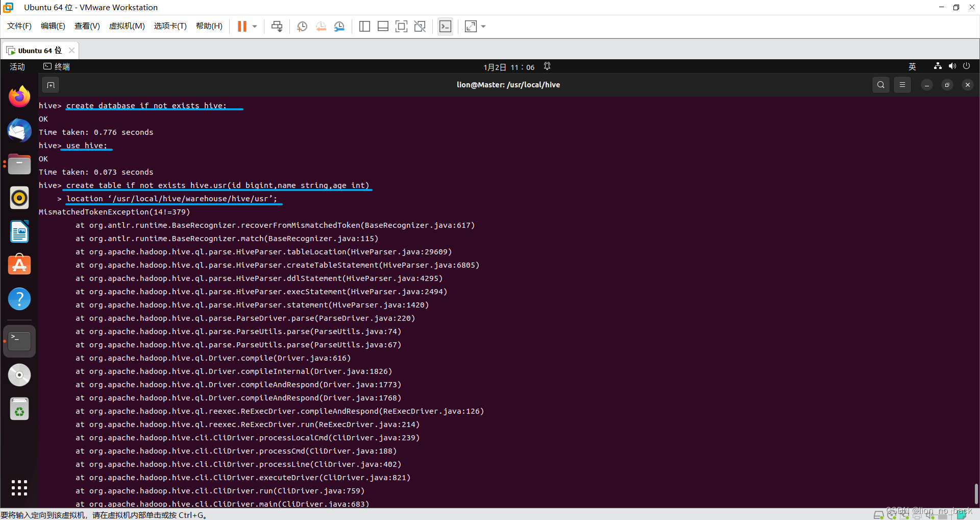Focus the Terminal icon in dock
Image resolution: width=980 pixels, height=520 pixels.
[x=19, y=341]
